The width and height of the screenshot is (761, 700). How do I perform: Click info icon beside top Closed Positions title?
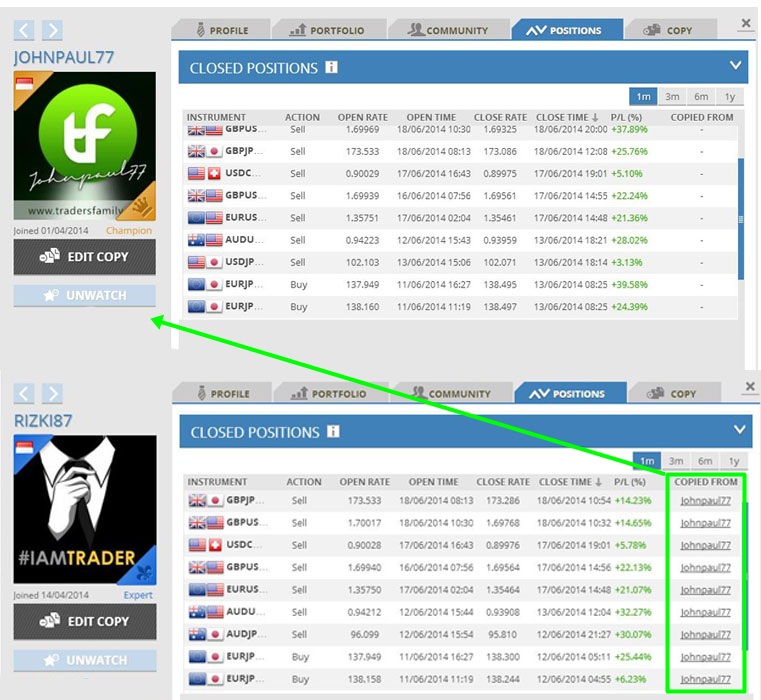(331, 68)
